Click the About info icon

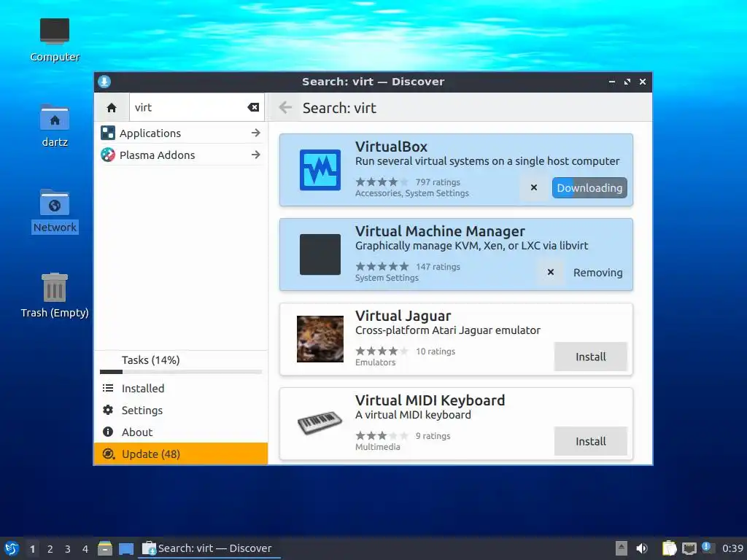coord(108,432)
